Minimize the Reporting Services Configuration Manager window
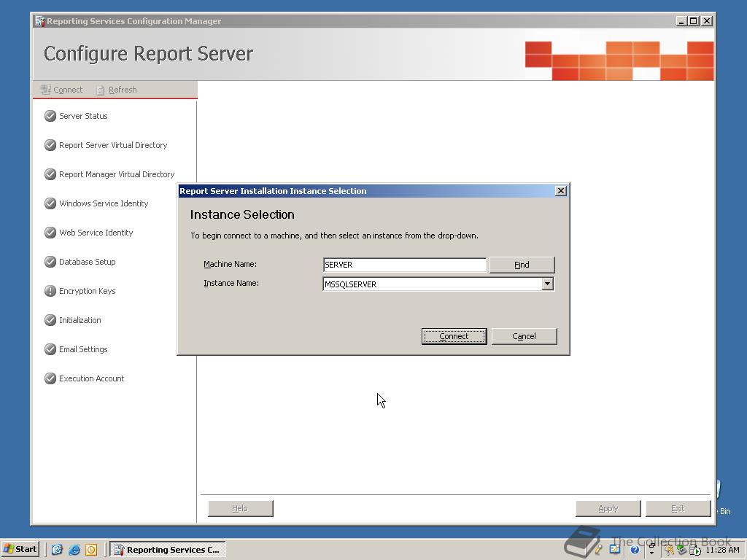The width and height of the screenshot is (747, 560). coord(681,21)
